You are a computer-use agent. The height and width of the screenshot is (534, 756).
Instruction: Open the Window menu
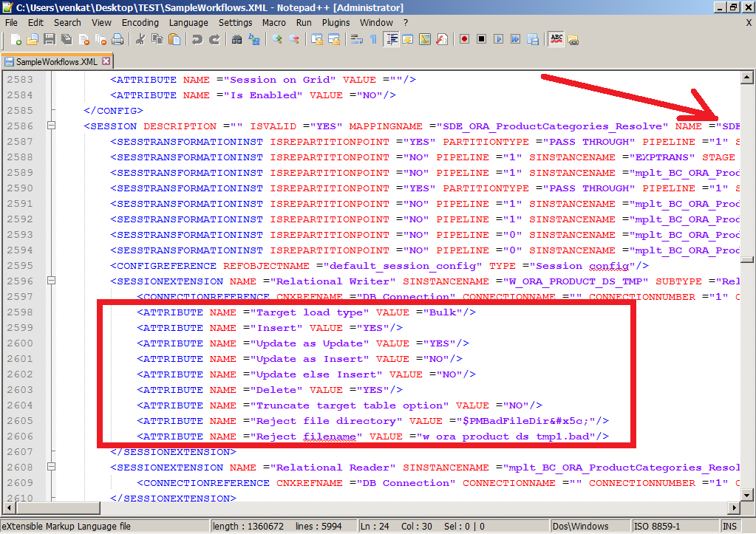tap(376, 23)
